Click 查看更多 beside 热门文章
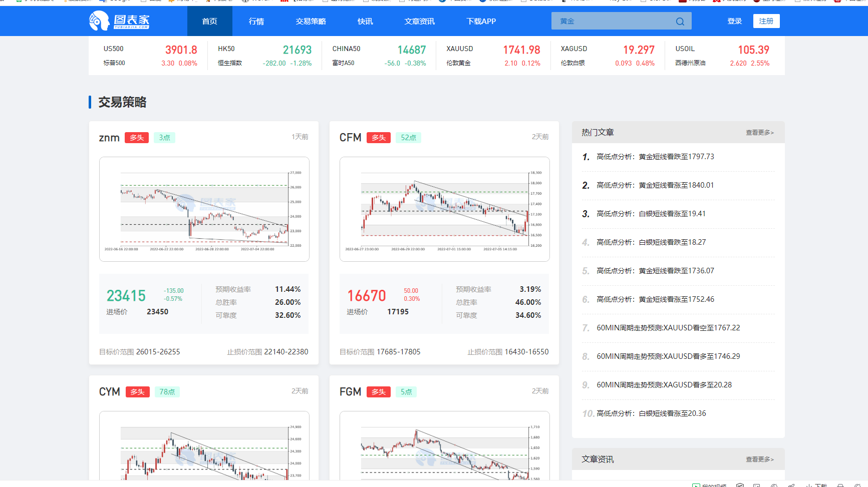This screenshot has height=487, width=868. pyautogui.click(x=759, y=133)
